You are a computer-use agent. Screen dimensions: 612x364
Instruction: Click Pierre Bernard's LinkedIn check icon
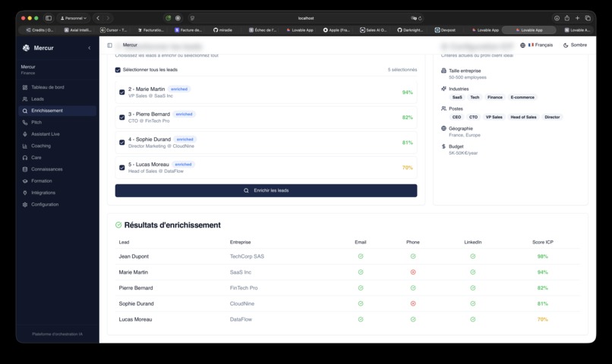pyautogui.click(x=472, y=288)
